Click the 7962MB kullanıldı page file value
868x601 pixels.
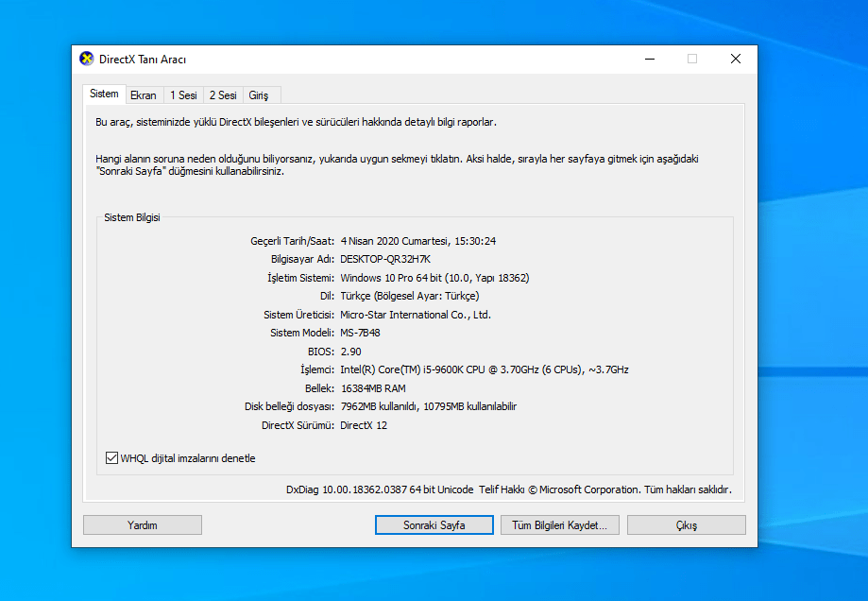coord(429,406)
